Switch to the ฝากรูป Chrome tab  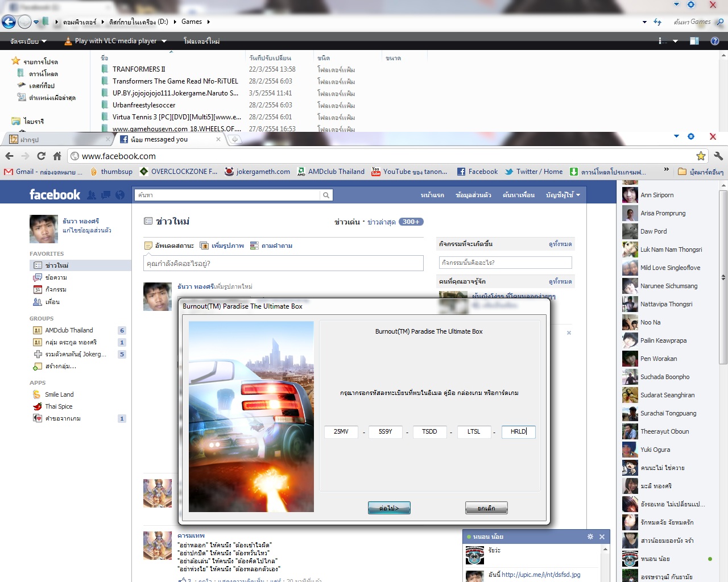click(59, 139)
